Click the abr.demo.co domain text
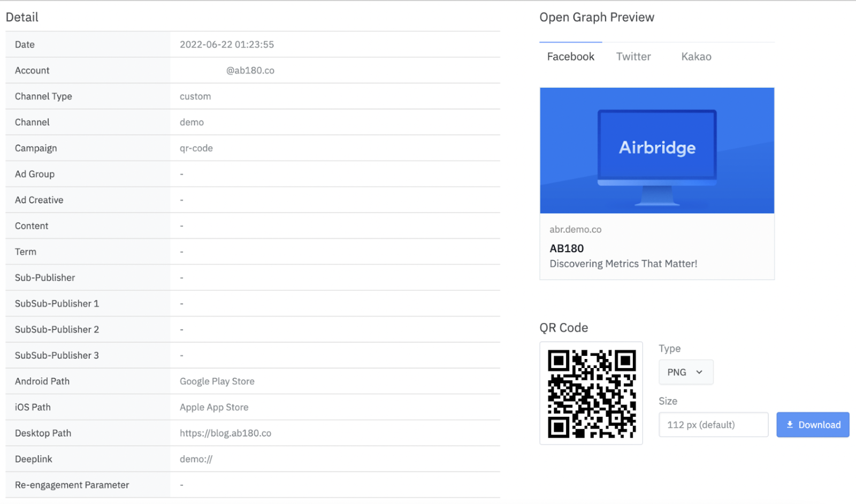Viewport: 856px width, 504px height. click(575, 229)
